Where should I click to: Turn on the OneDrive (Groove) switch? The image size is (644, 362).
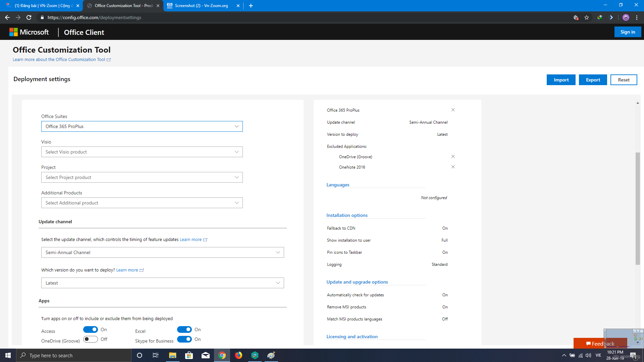click(x=91, y=339)
